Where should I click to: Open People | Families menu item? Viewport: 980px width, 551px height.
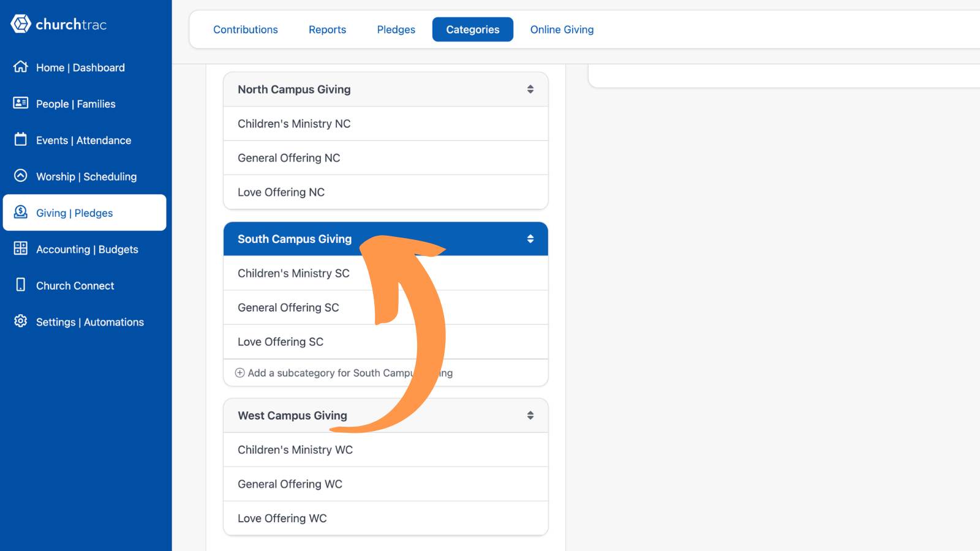85,103
